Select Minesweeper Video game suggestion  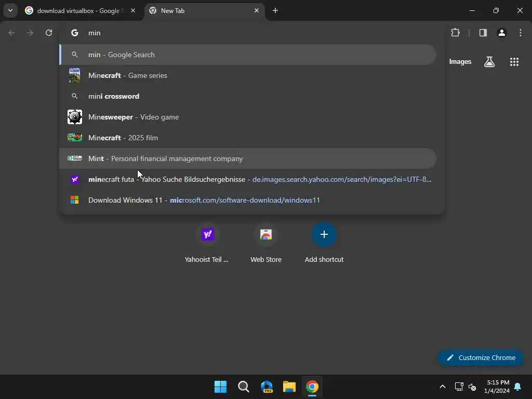[248, 117]
